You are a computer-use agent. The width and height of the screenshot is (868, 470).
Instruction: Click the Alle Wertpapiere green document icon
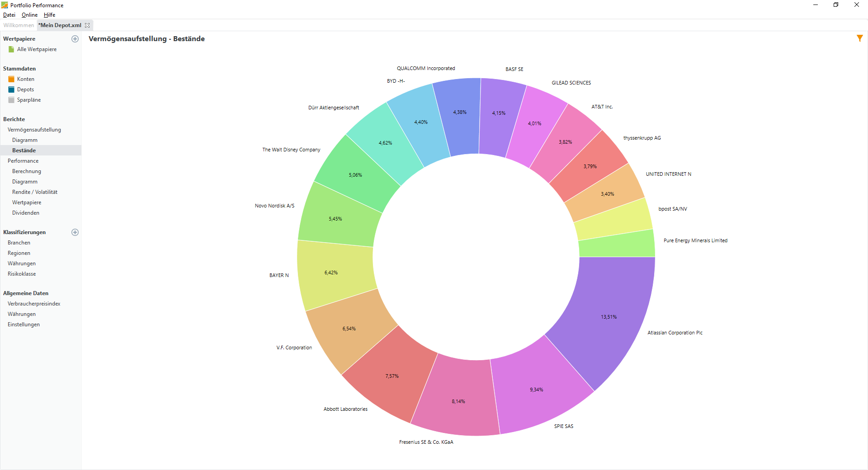(x=11, y=49)
